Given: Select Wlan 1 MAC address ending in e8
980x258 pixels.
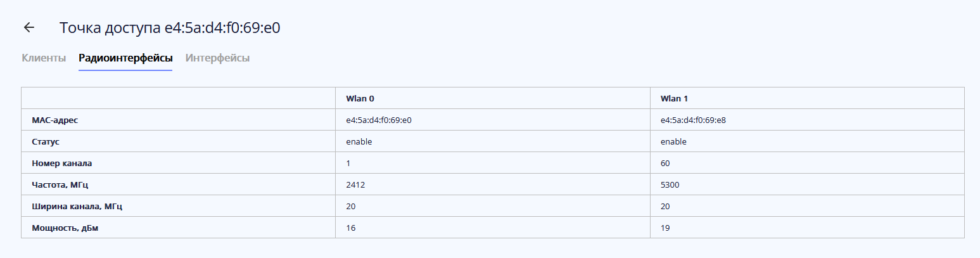Looking at the screenshot, I should tap(694, 120).
